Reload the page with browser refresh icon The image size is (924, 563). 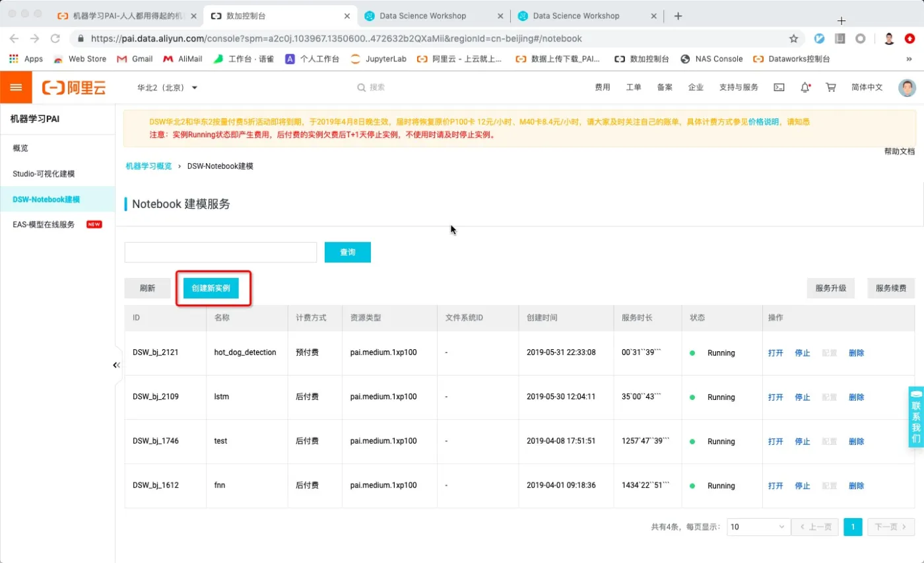[x=55, y=38]
